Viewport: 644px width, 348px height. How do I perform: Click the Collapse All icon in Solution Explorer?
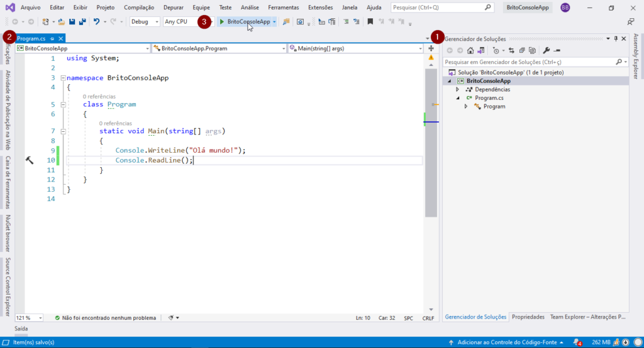pyautogui.click(x=522, y=50)
